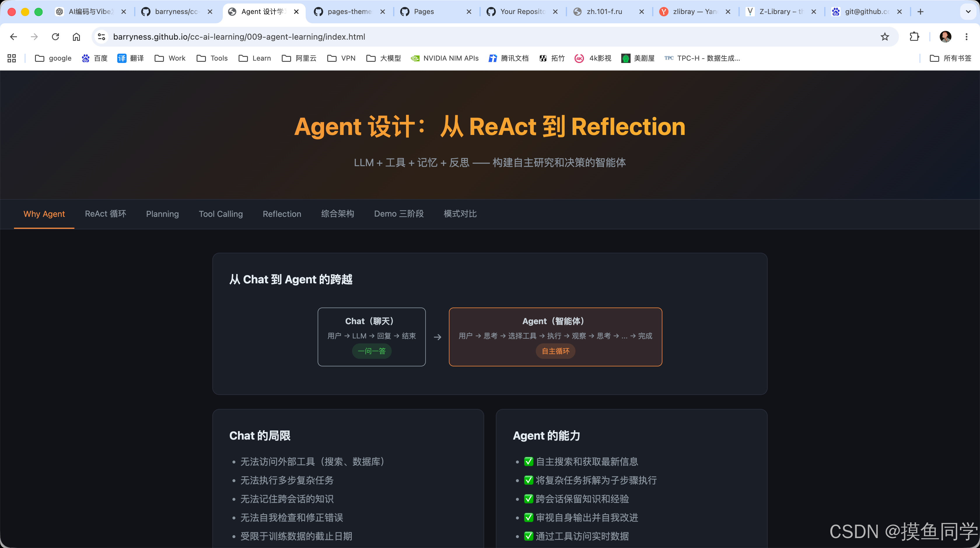
Task: Click the browser forward arrow
Action: pos(34,36)
